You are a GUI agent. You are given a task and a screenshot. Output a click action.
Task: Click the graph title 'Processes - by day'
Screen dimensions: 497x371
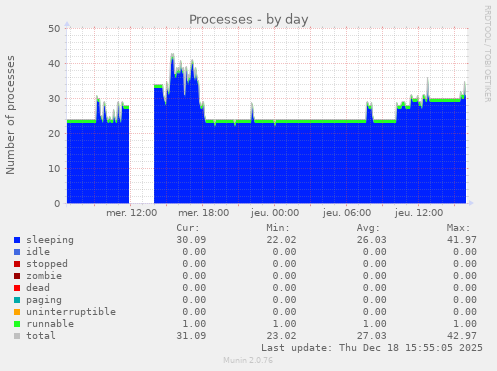[x=249, y=20]
